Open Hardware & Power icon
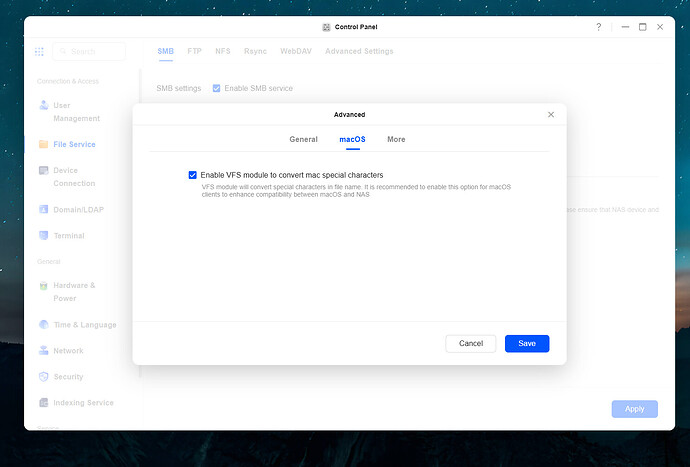Image resolution: width=690 pixels, height=467 pixels. click(43, 286)
